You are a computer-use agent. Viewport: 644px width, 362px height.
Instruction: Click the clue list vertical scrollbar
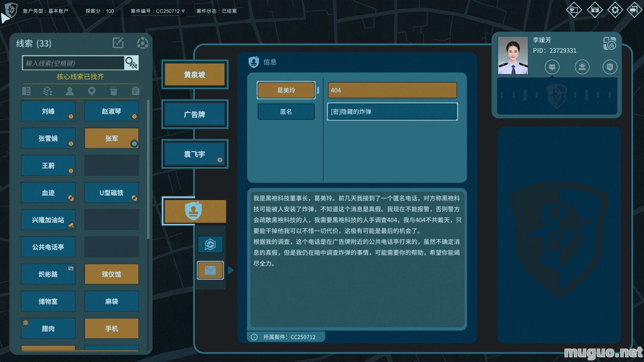point(148,169)
